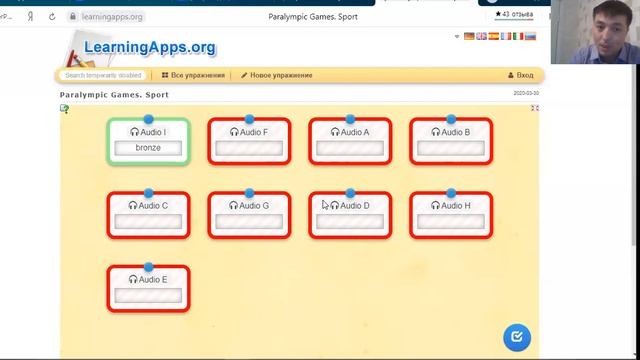Click the blue pin on Audio C card
640x360 pixels.
[x=149, y=193]
